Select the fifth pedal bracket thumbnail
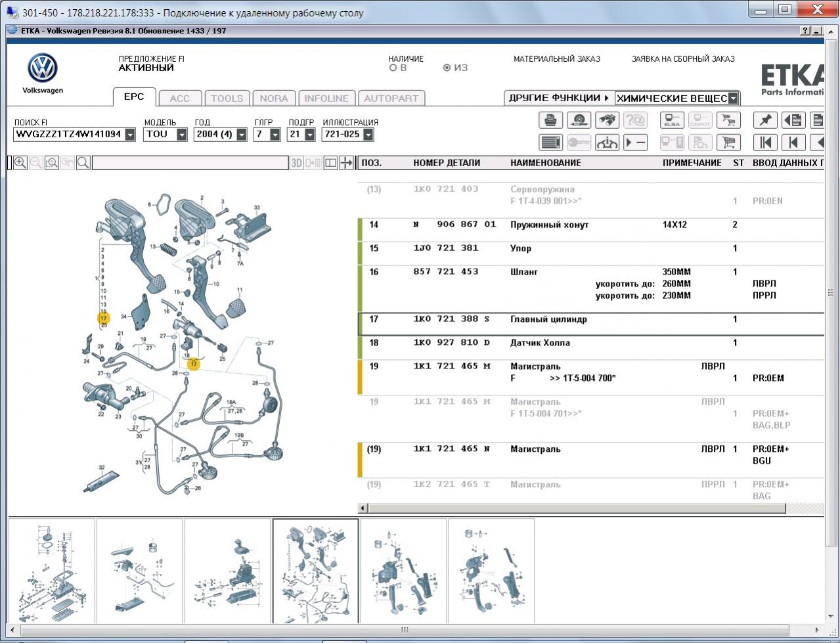This screenshot has height=643, width=840. [404, 571]
